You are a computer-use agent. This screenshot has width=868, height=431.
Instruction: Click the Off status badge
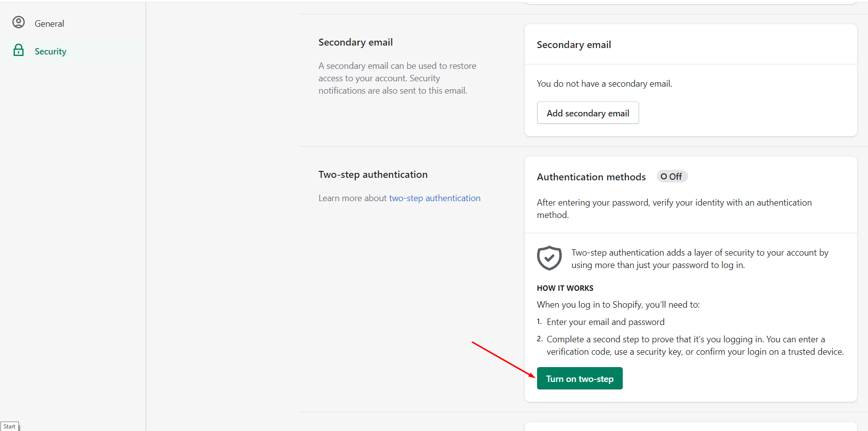pyautogui.click(x=672, y=176)
